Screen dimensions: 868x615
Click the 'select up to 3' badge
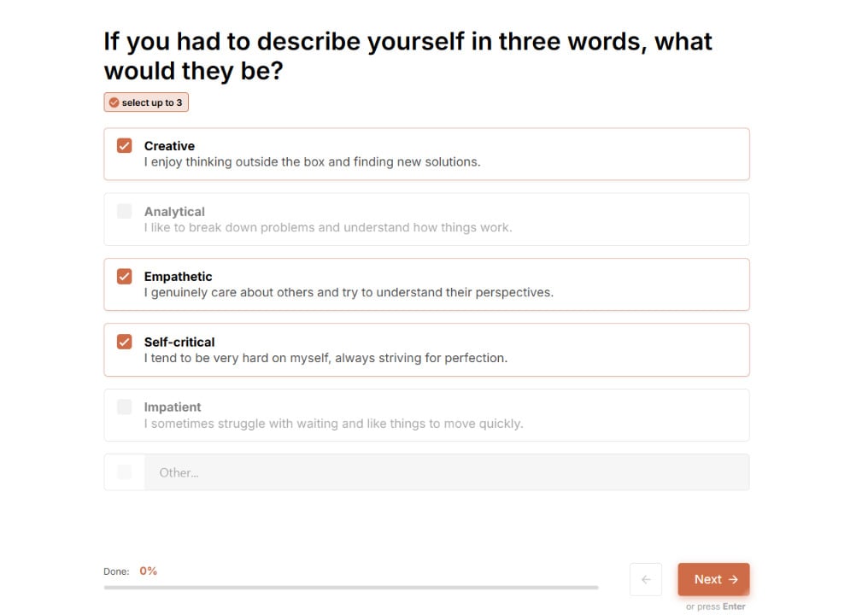pyautogui.click(x=146, y=102)
